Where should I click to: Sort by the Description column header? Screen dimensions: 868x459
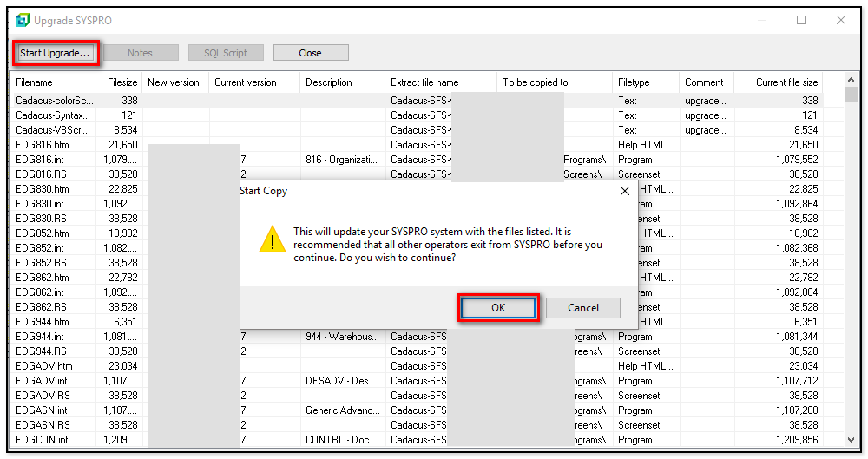click(x=329, y=82)
